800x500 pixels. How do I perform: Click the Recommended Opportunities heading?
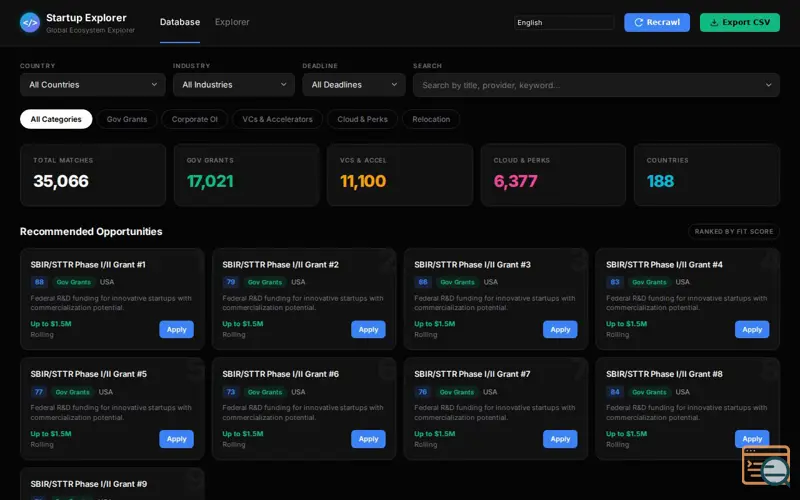pos(91,231)
